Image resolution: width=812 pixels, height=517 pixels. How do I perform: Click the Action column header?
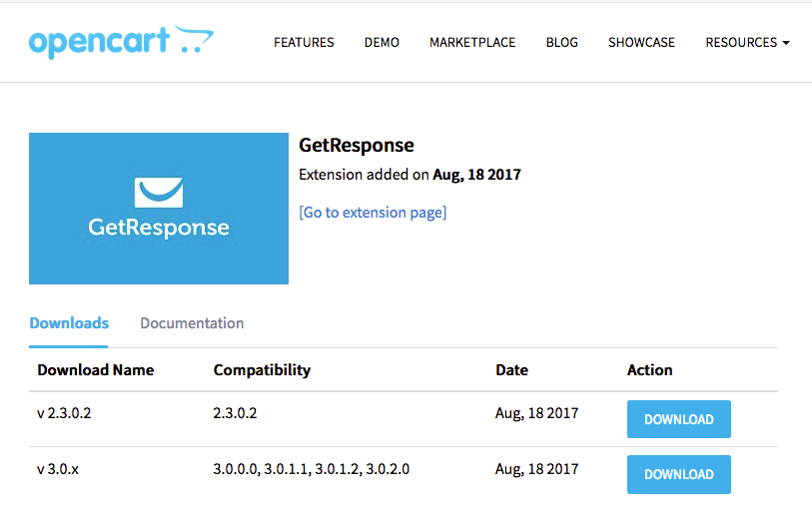point(650,370)
